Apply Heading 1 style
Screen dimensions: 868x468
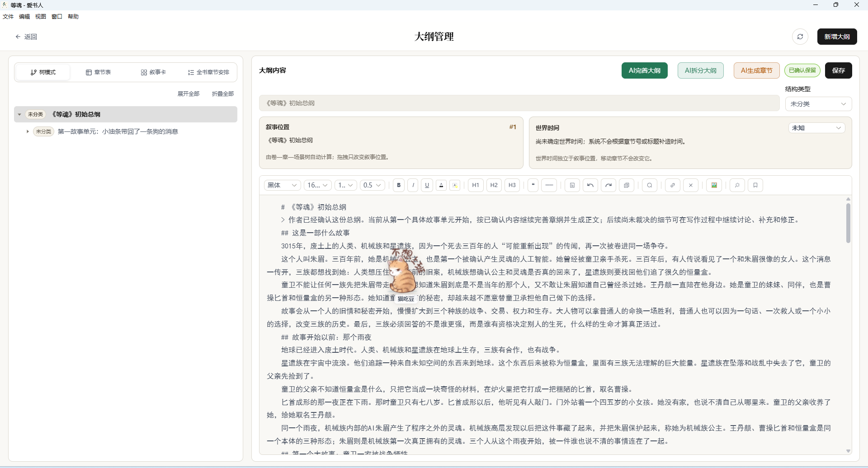point(476,185)
